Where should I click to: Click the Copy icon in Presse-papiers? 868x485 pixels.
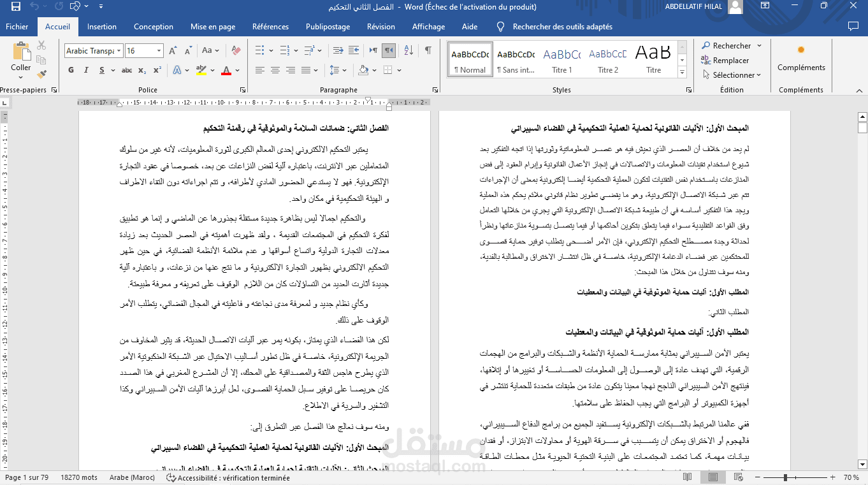coord(41,60)
